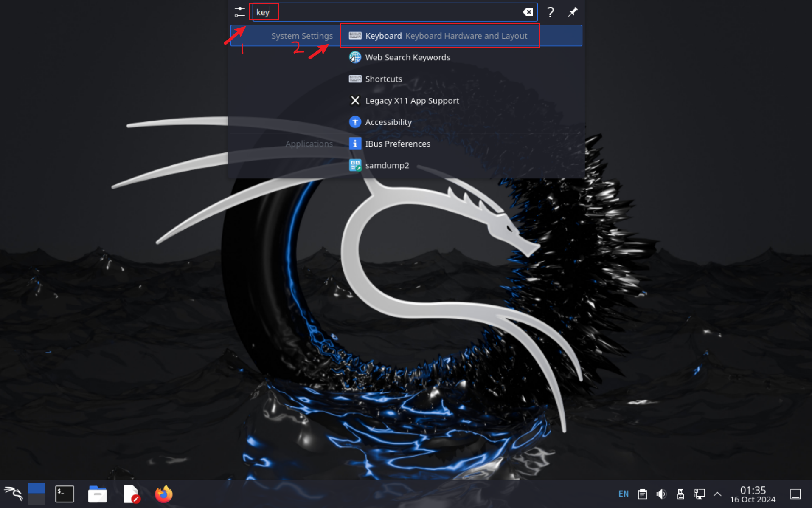Open Legacy X11 App Support
812x508 pixels.
[x=412, y=100]
